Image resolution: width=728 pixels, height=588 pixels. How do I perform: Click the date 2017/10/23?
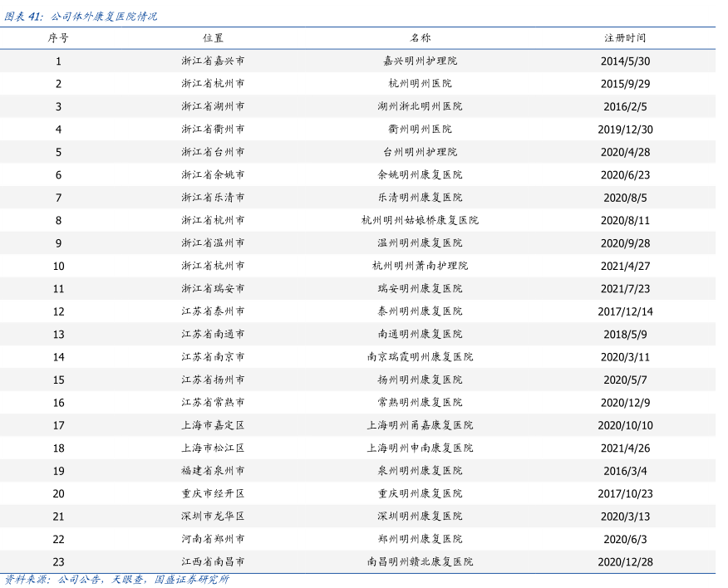(625, 492)
